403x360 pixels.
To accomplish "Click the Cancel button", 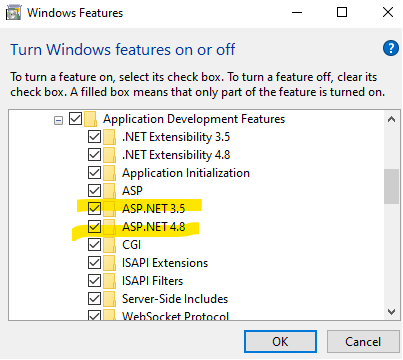I will pyautogui.click(x=363, y=341).
